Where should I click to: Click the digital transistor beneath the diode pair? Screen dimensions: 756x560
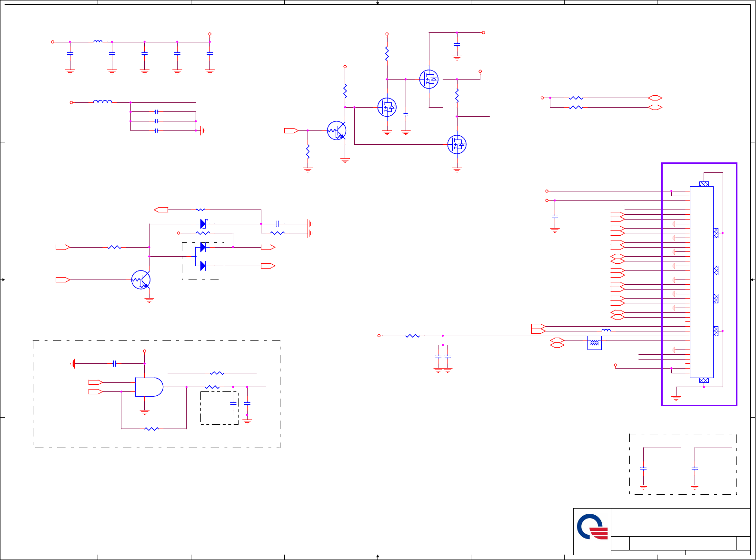(x=141, y=280)
